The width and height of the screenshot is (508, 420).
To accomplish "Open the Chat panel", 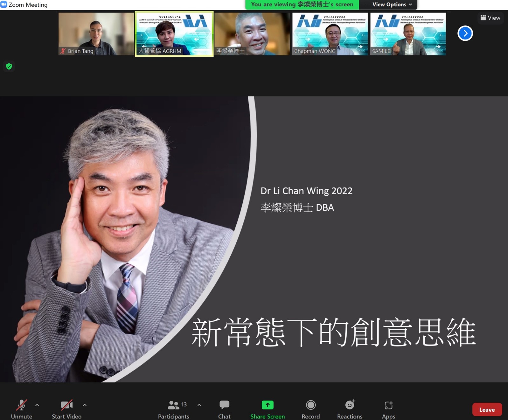I will click(224, 409).
